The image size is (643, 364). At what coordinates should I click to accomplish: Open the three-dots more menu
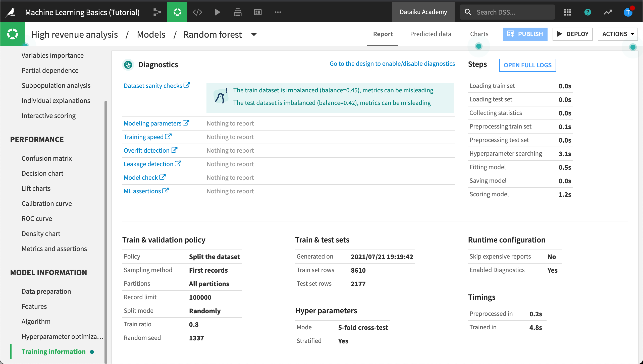[278, 12]
